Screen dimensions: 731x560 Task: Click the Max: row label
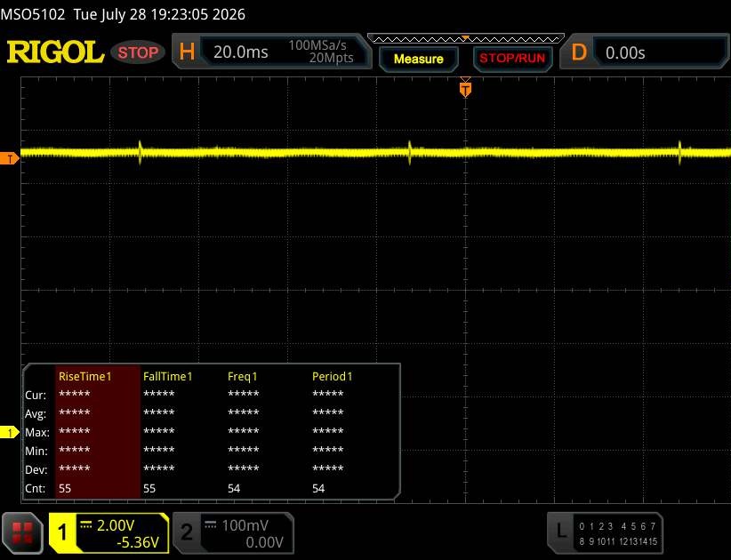pyautogui.click(x=37, y=432)
